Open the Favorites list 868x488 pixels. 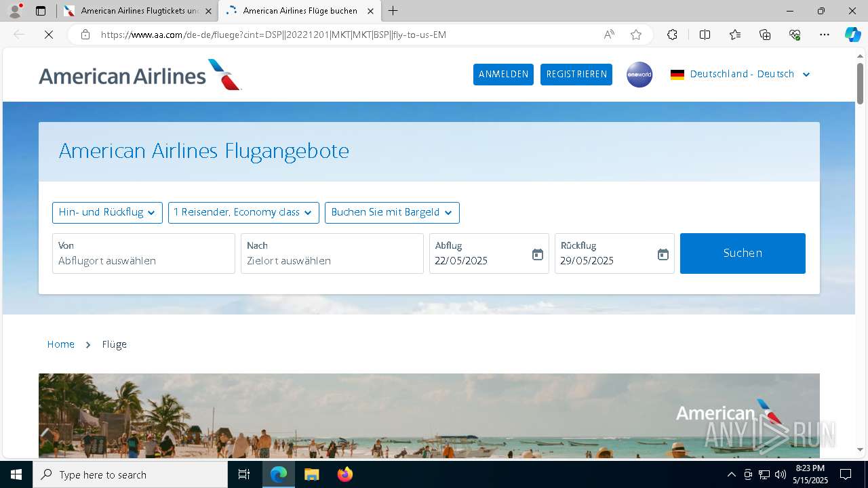(735, 35)
